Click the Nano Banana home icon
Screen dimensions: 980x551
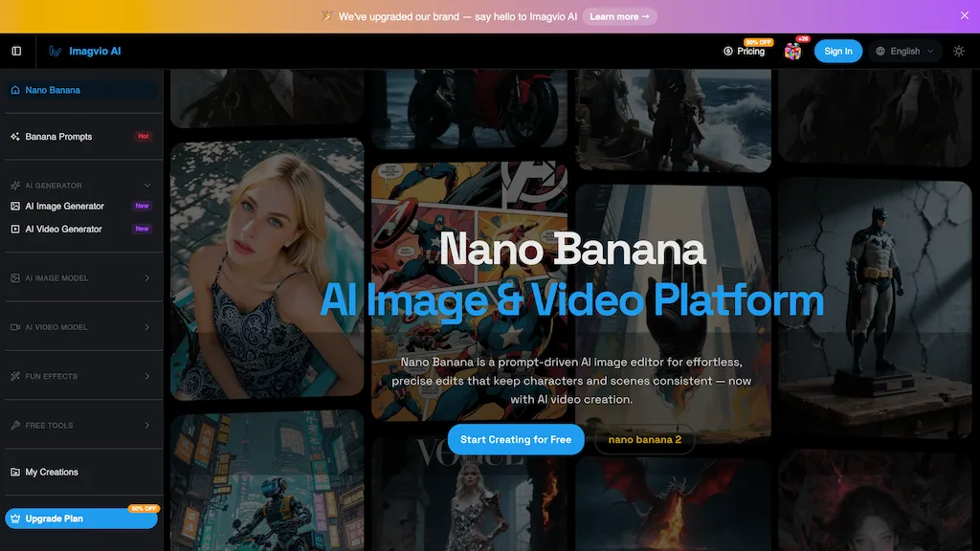point(15,90)
